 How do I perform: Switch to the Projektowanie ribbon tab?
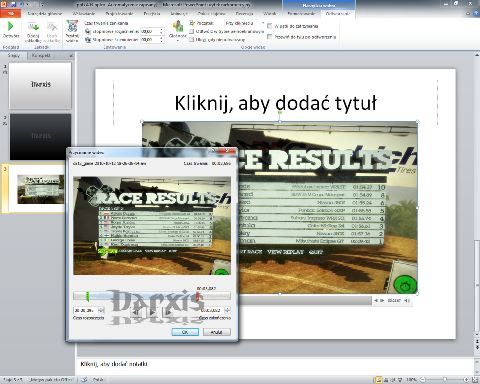[x=119, y=13]
